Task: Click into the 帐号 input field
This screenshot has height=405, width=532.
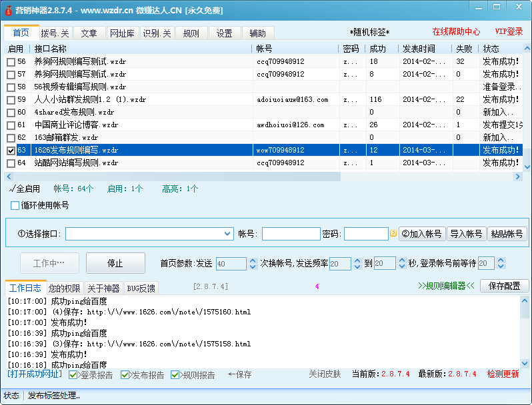Action: tap(291, 234)
